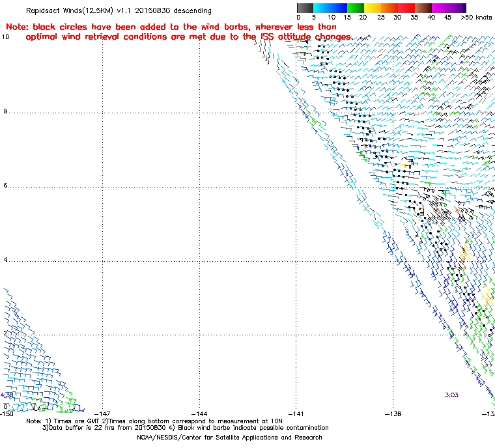Click the footnote 'Times are GMT' line
The height and width of the screenshot is (448, 495).
pos(154,421)
